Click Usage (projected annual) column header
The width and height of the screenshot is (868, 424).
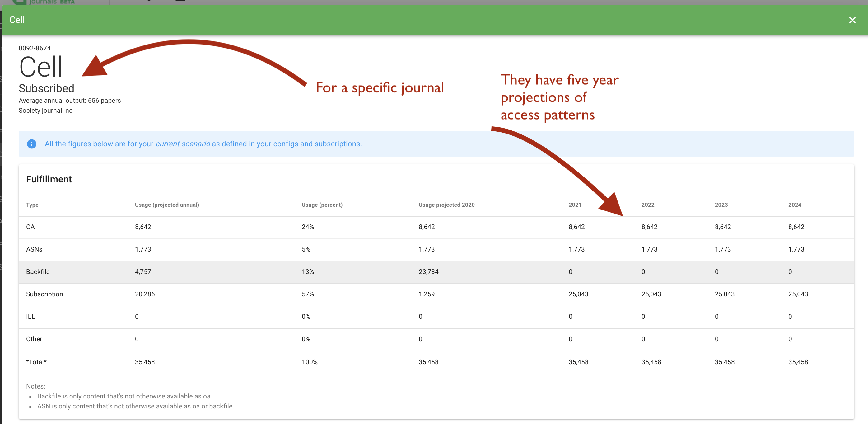(167, 205)
